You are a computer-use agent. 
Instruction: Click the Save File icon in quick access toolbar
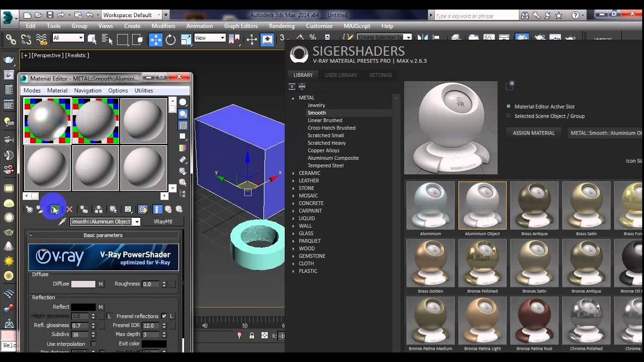(x=50, y=15)
